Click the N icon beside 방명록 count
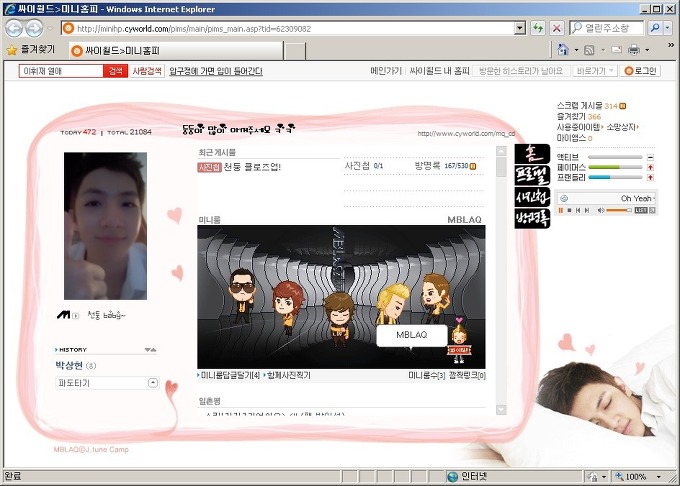Image resolution: width=680 pixels, height=486 pixels. click(473, 166)
